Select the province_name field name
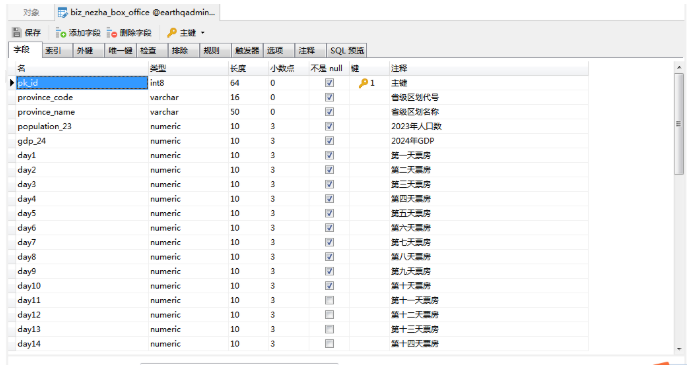 (x=46, y=112)
